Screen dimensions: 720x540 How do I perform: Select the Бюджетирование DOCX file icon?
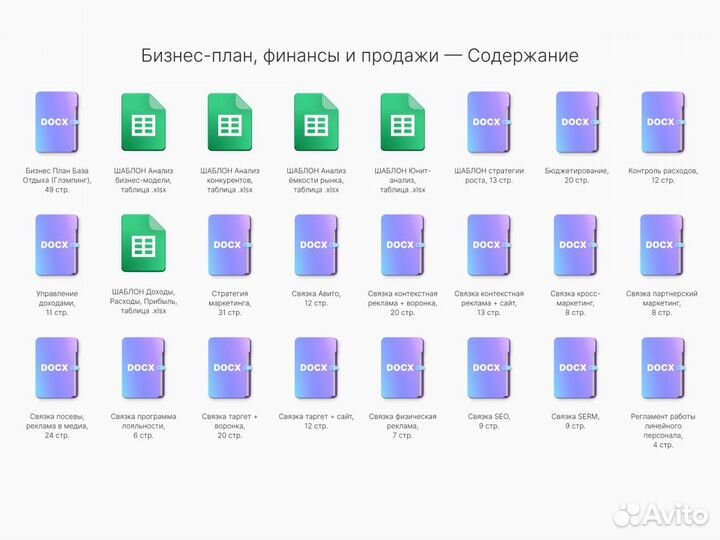(x=575, y=122)
